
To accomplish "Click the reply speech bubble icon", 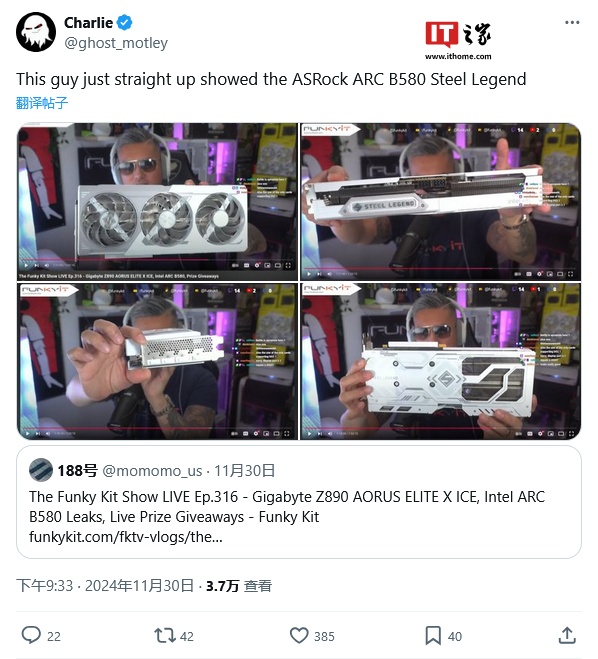I will [31, 635].
